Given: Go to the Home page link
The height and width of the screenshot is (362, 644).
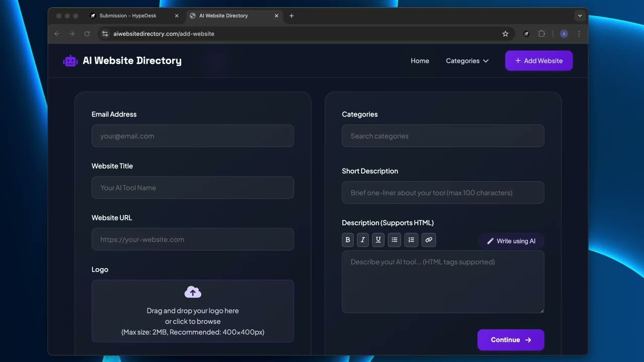Looking at the screenshot, I should (420, 61).
